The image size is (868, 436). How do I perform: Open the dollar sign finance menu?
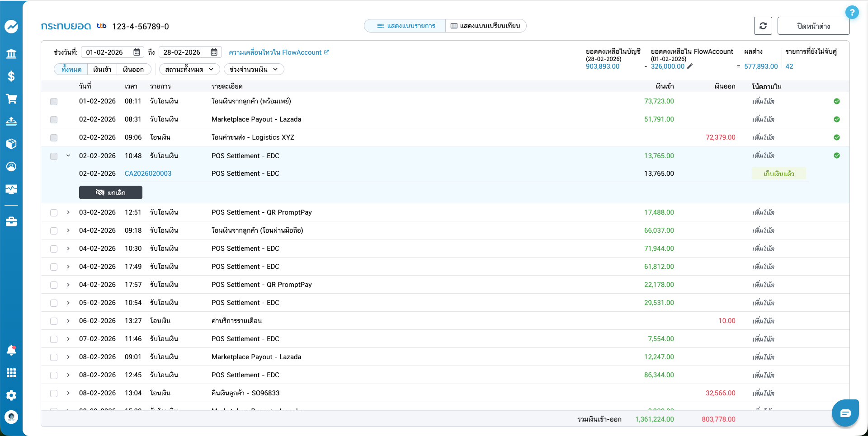pos(11,76)
